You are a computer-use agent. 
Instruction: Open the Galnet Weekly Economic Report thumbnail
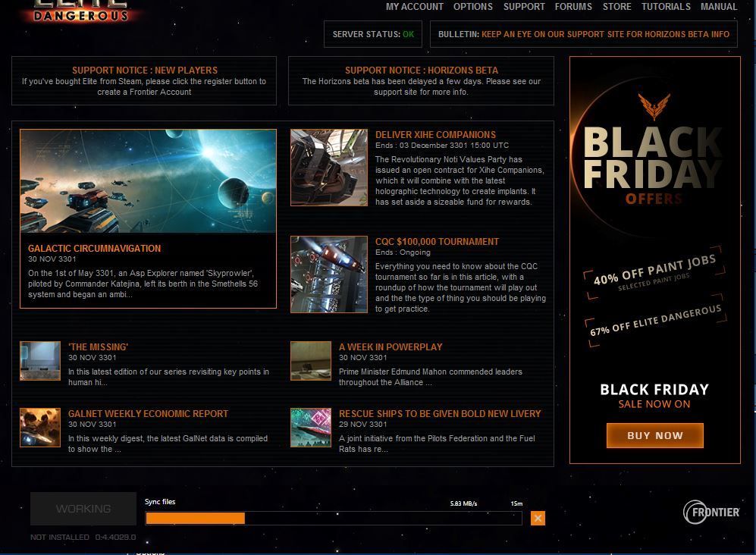pos(40,428)
